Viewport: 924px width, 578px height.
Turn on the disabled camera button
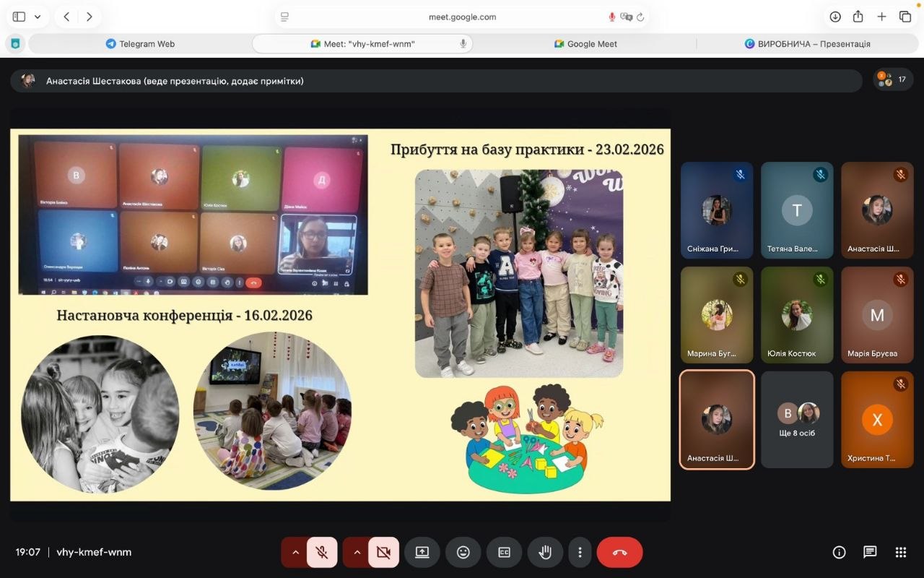(383, 552)
